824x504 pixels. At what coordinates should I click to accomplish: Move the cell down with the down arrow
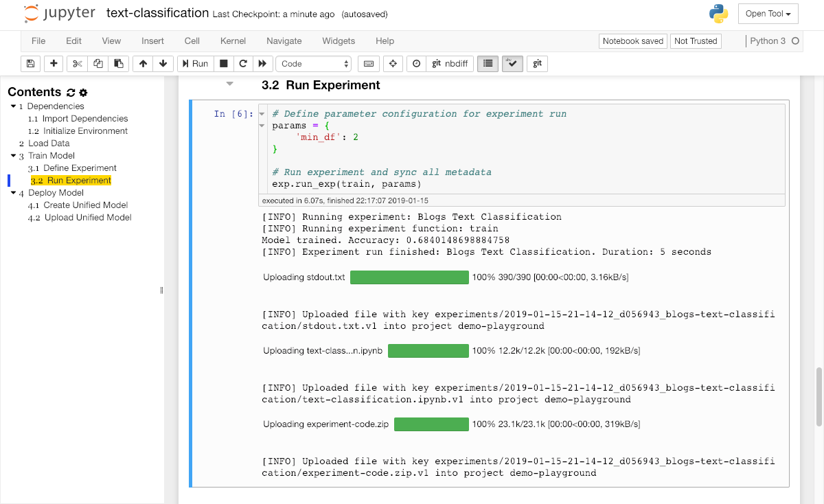163,64
